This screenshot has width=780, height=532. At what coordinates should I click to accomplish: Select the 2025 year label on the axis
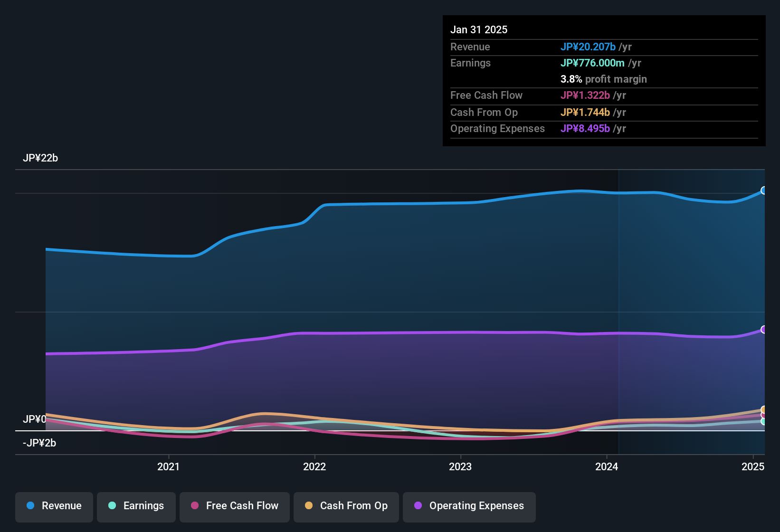[x=754, y=467]
